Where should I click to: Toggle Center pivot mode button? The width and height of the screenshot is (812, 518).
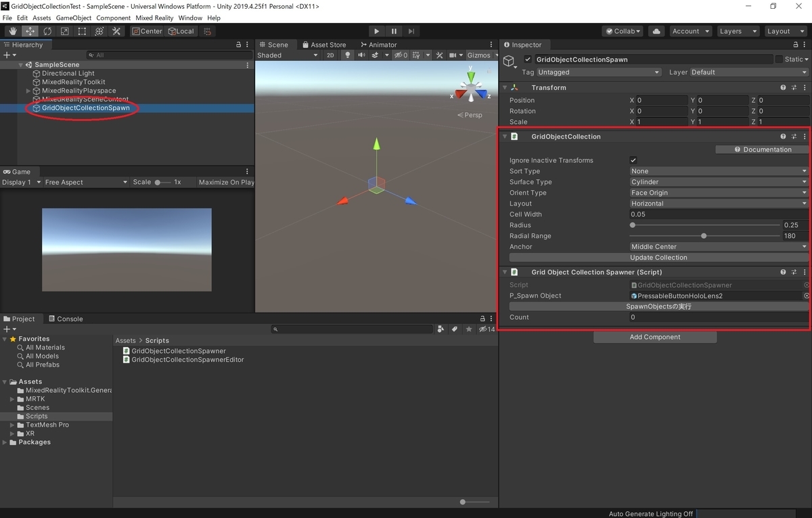(148, 31)
